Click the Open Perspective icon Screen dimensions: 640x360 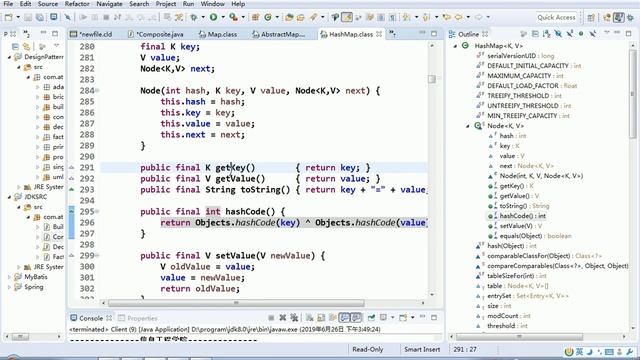pos(591,17)
